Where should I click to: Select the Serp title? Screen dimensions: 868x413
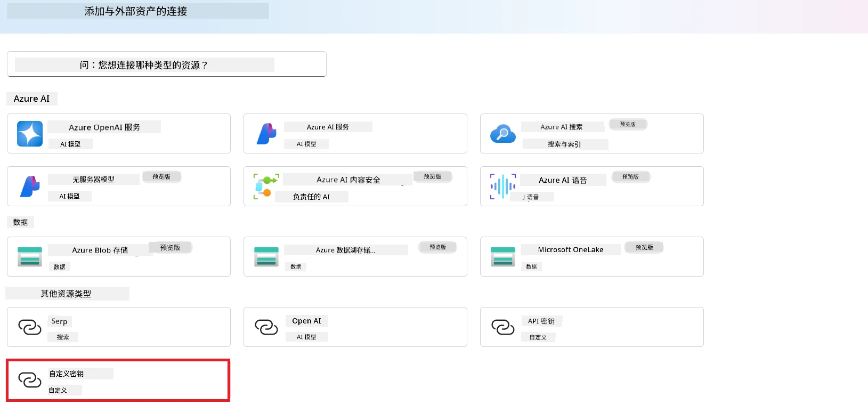pos(59,321)
